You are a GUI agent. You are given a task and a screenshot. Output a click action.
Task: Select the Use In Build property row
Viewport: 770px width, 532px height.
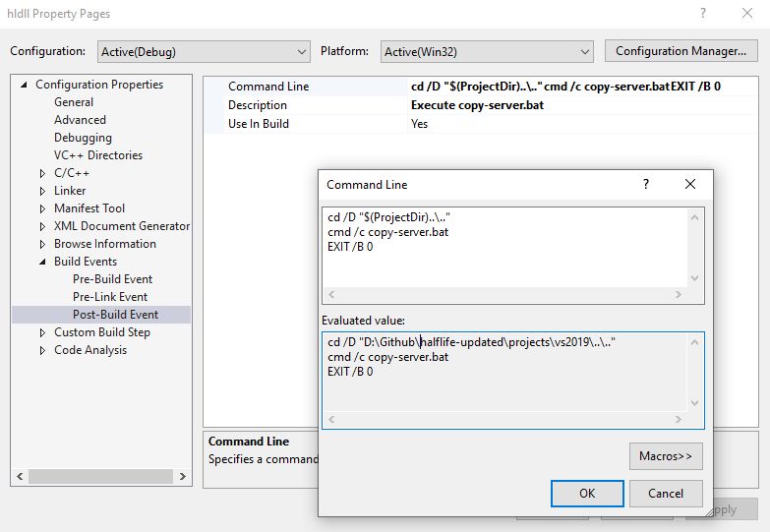click(480, 124)
